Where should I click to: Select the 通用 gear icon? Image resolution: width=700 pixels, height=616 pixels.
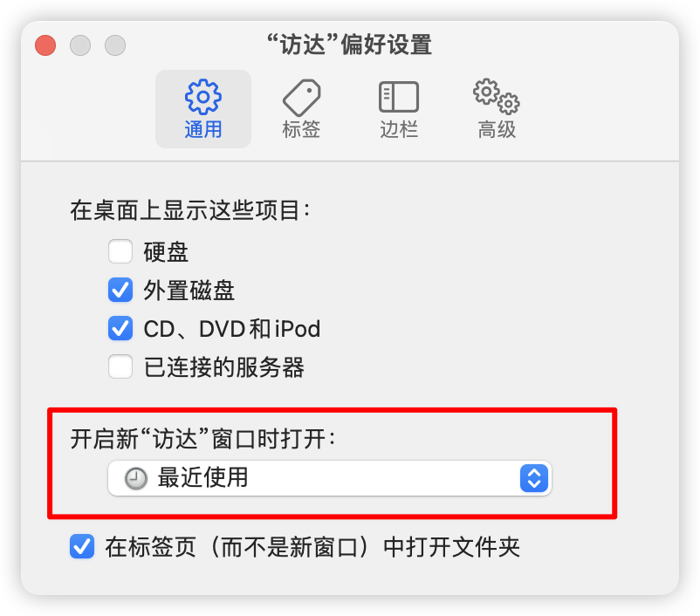pyautogui.click(x=203, y=97)
